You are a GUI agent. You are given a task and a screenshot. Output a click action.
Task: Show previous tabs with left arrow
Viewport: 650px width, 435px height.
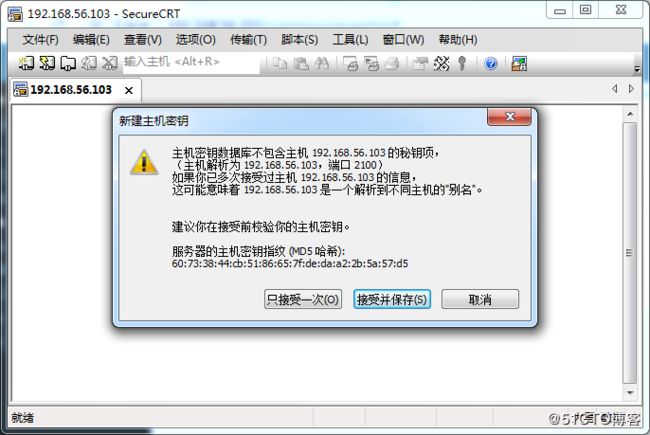pos(614,88)
